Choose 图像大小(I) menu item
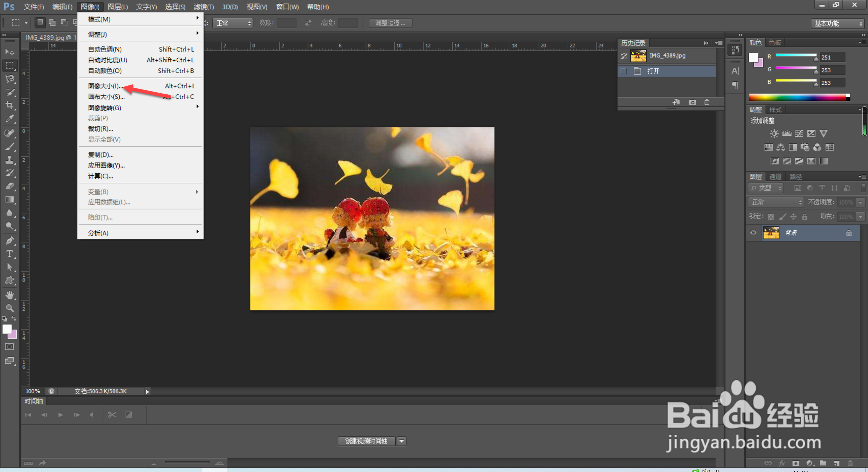This screenshot has width=868, height=472. tap(141, 86)
